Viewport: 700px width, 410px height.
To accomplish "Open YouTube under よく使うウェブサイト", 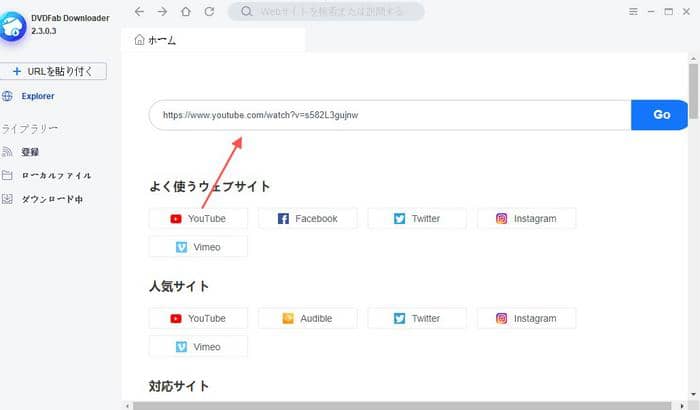I will (198, 218).
